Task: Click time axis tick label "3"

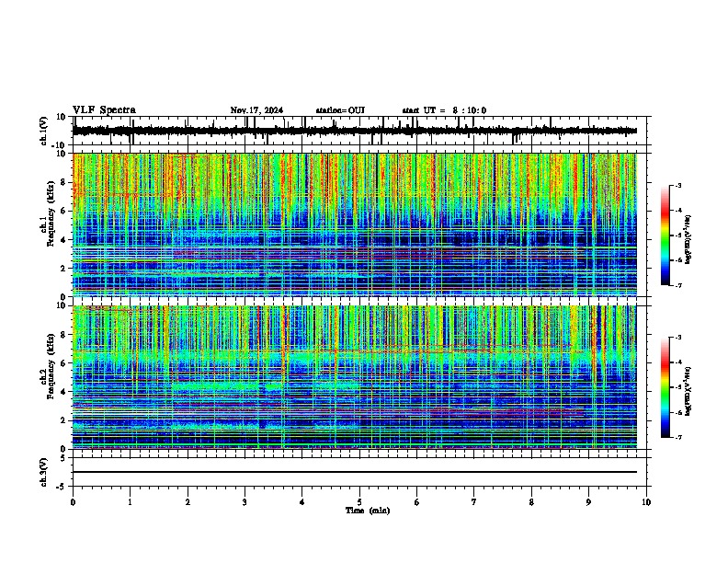Action: click(x=245, y=502)
